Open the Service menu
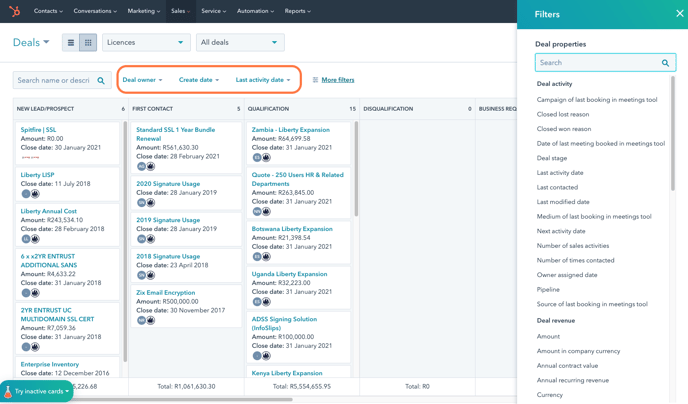The image size is (688, 404). (x=213, y=11)
